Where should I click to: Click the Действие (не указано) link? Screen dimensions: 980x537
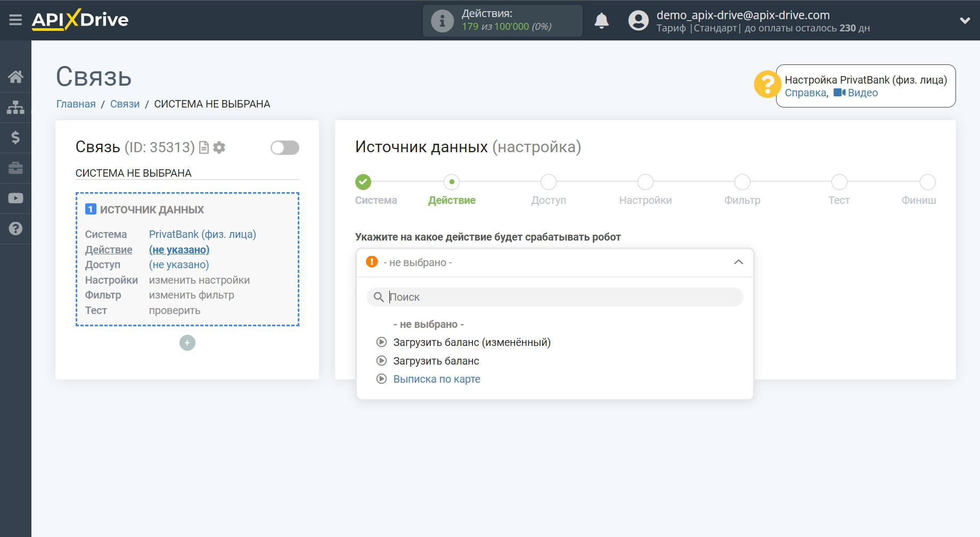(179, 250)
